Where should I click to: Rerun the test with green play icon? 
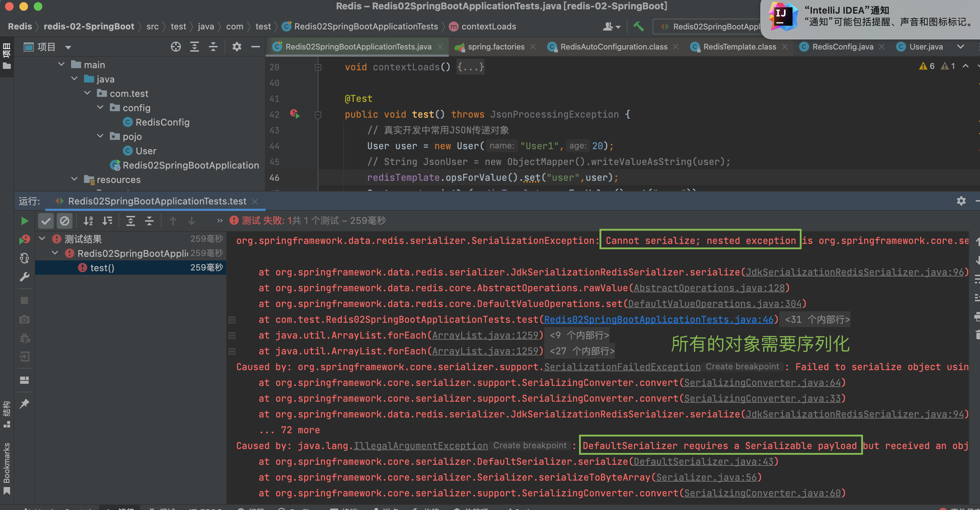(x=24, y=221)
